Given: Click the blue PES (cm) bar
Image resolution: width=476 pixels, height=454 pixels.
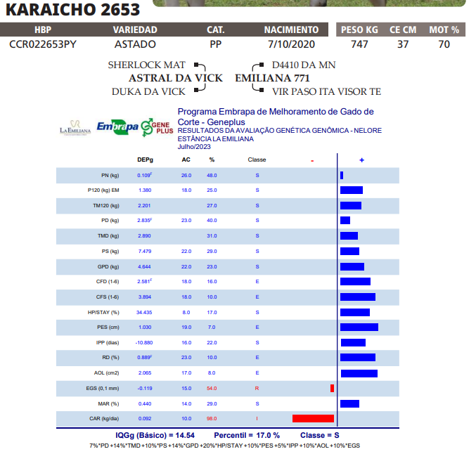Looking at the screenshot, I should 359,327.
